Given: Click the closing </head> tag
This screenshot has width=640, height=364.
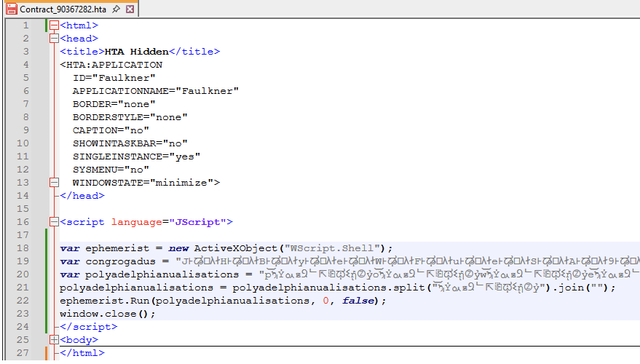Looking at the screenshot, I should pyautogui.click(x=82, y=195).
